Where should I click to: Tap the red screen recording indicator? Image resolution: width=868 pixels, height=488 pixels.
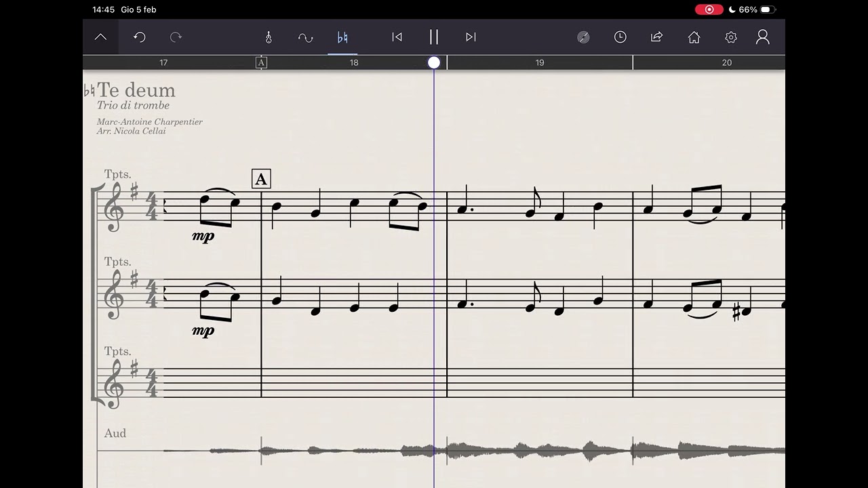point(709,9)
